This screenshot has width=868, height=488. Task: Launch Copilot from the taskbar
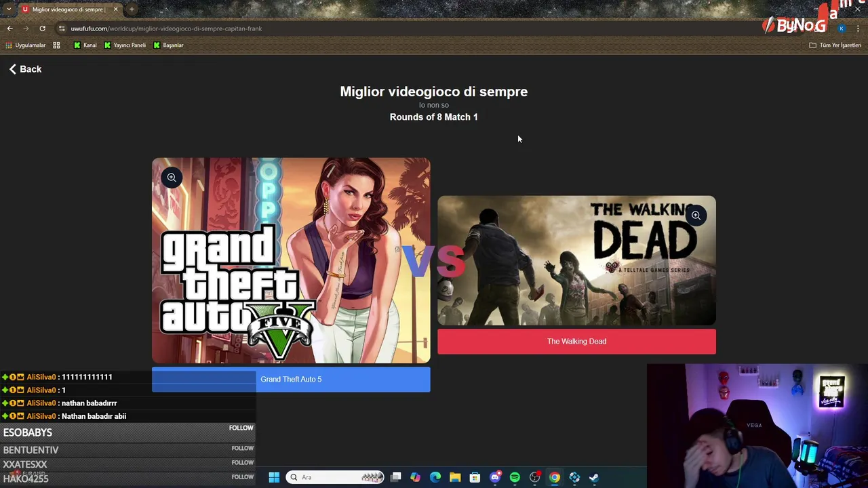416,478
